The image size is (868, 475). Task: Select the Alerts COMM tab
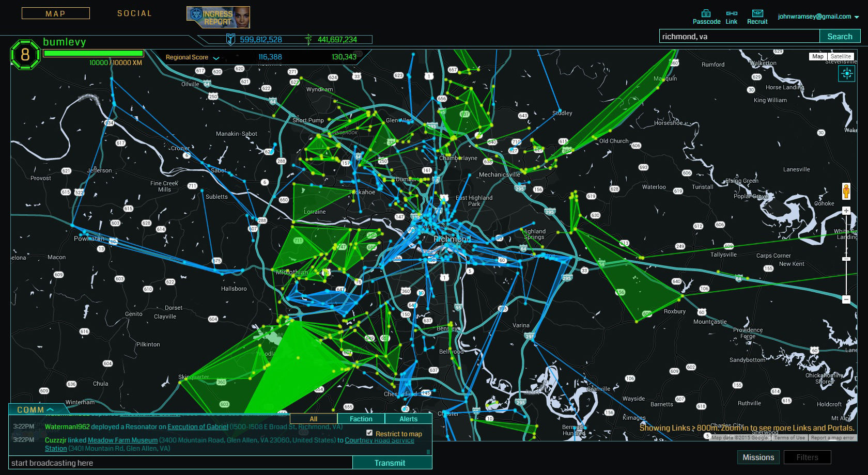(x=408, y=419)
